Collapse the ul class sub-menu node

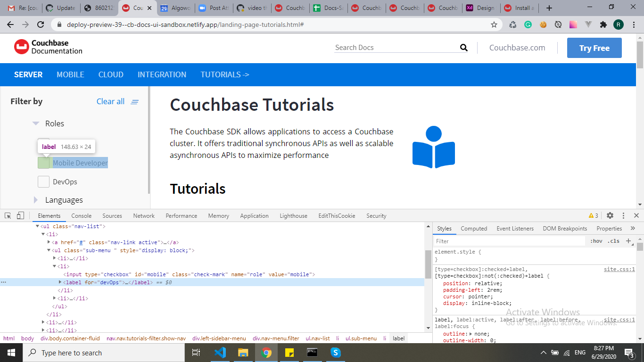pos(49,250)
